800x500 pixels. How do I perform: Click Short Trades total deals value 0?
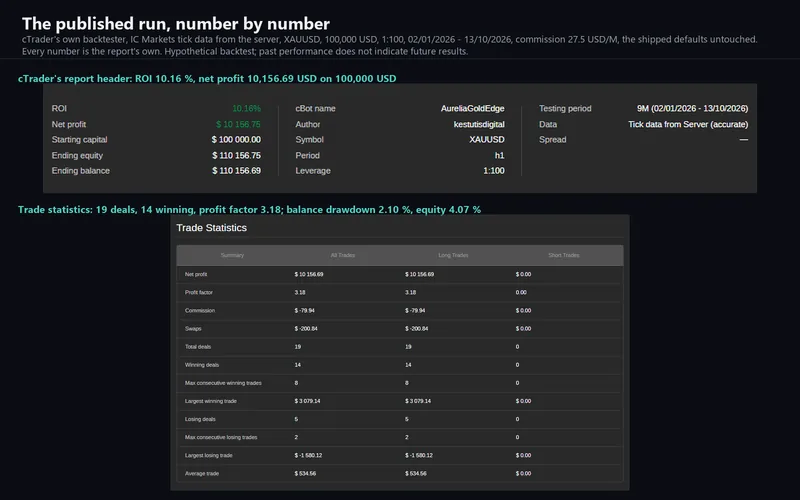(x=517, y=347)
